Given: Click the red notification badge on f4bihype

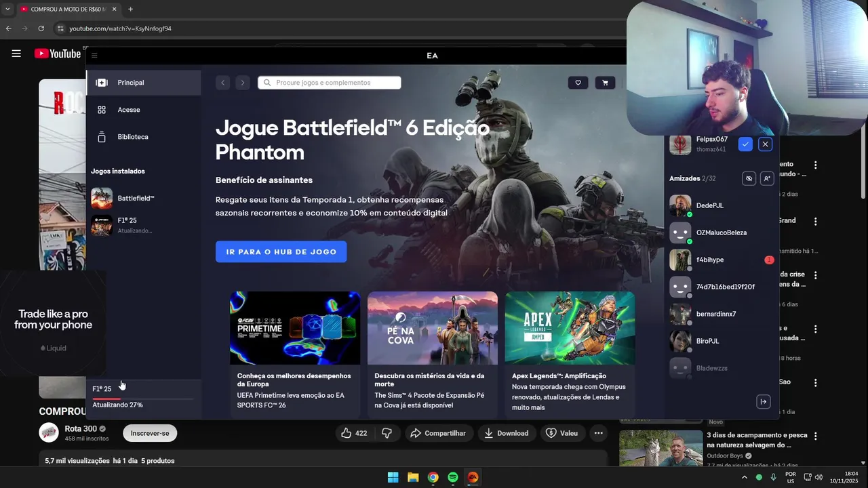Looking at the screenshot, I should 769,260.
